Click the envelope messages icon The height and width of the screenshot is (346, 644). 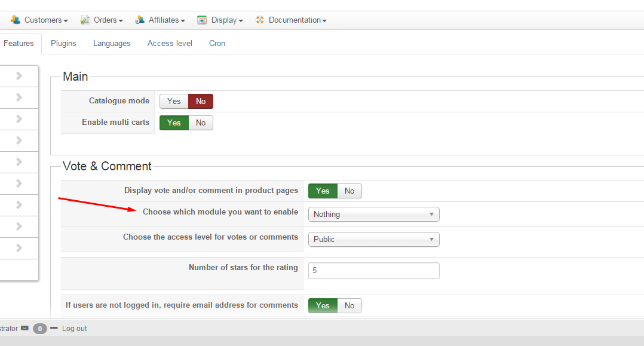[24, 328]
